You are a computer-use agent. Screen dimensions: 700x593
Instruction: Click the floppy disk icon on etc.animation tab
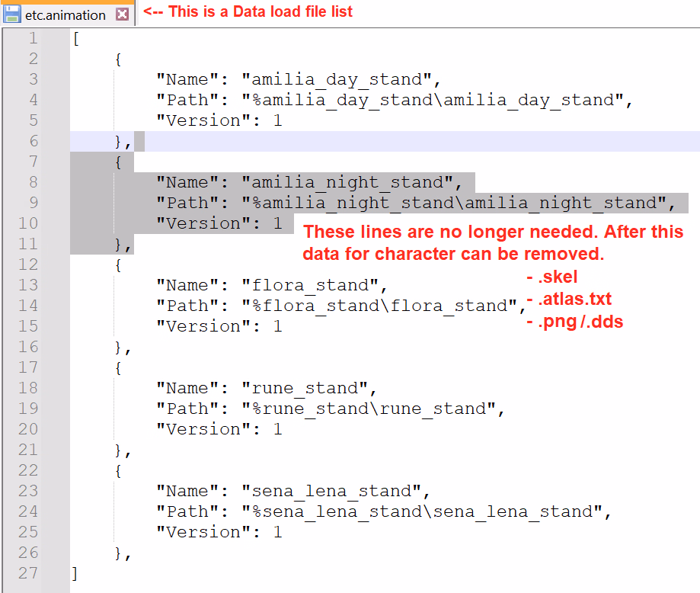[12, 14]
